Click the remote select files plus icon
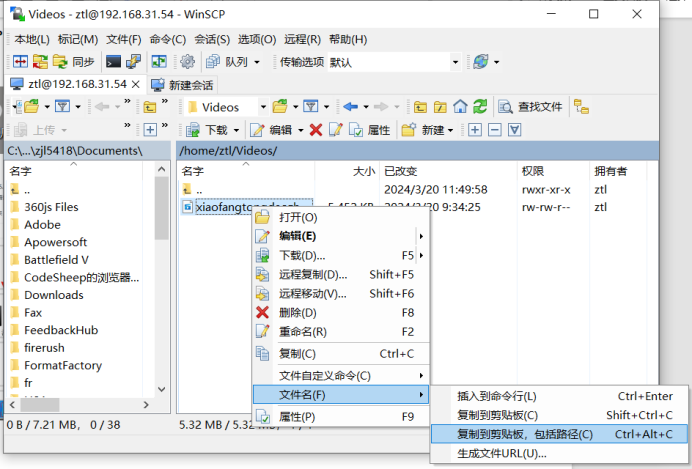 [x=475, y=130]
